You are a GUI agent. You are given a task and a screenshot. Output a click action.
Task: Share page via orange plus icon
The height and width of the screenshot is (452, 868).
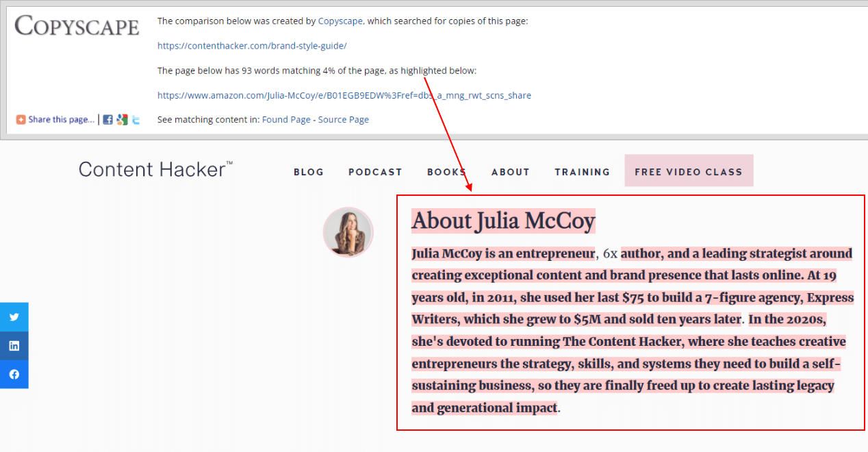point(21,120)
